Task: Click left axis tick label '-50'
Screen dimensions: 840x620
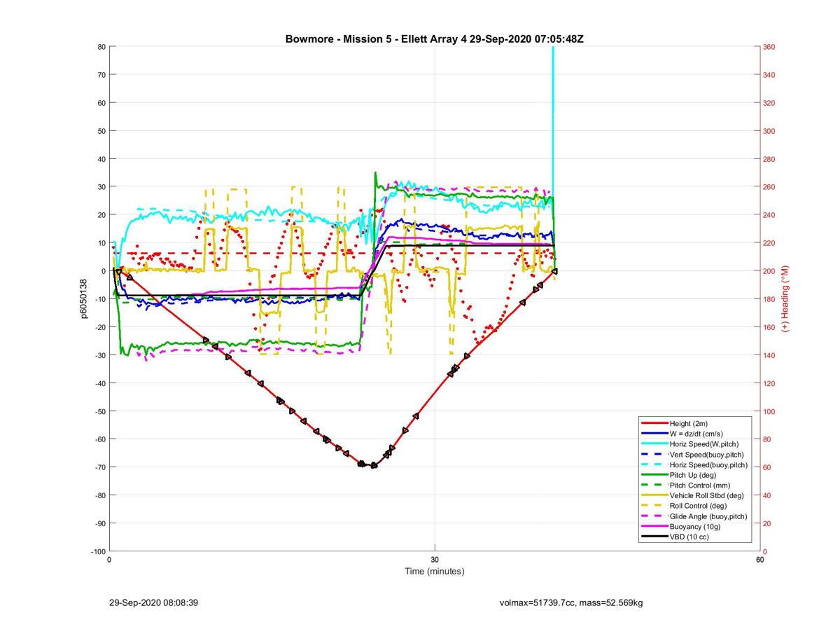Action: [99, 411]
